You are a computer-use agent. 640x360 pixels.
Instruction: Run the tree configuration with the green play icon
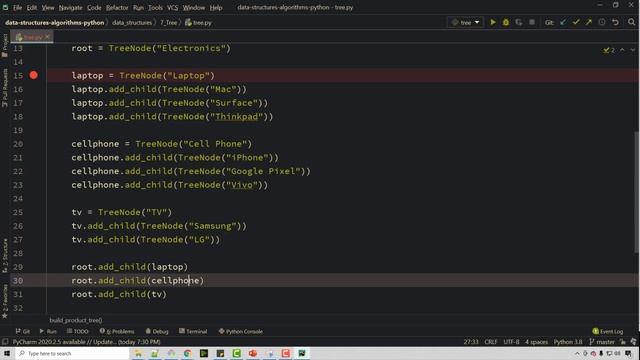493,22
